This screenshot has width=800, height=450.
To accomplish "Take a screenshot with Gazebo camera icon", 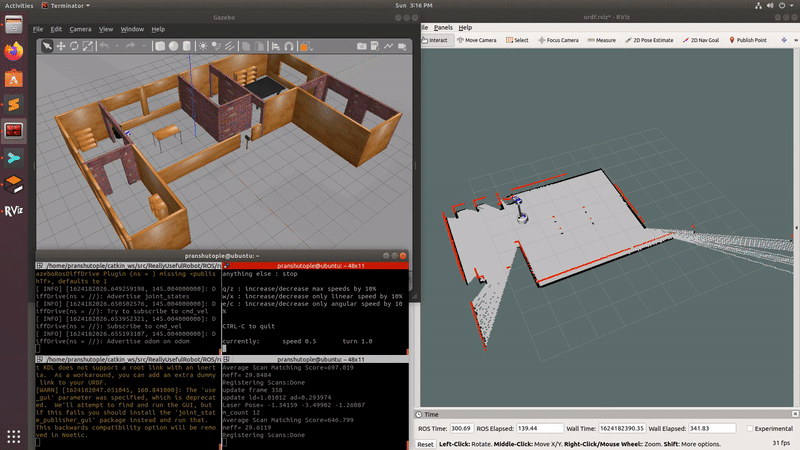I will click(362, 46).
